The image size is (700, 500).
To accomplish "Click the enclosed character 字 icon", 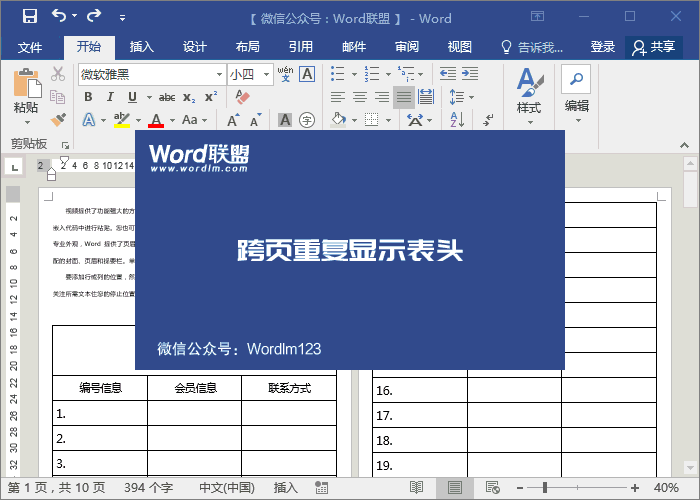I will pyautogui.click(x=307, y=120).
